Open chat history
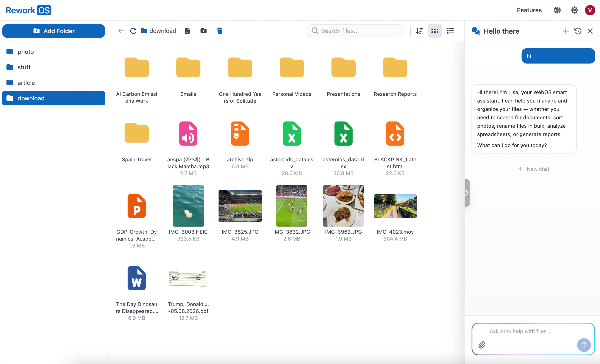Image resolution: width=600 pixels, height=364 pixels. (578, 31)
